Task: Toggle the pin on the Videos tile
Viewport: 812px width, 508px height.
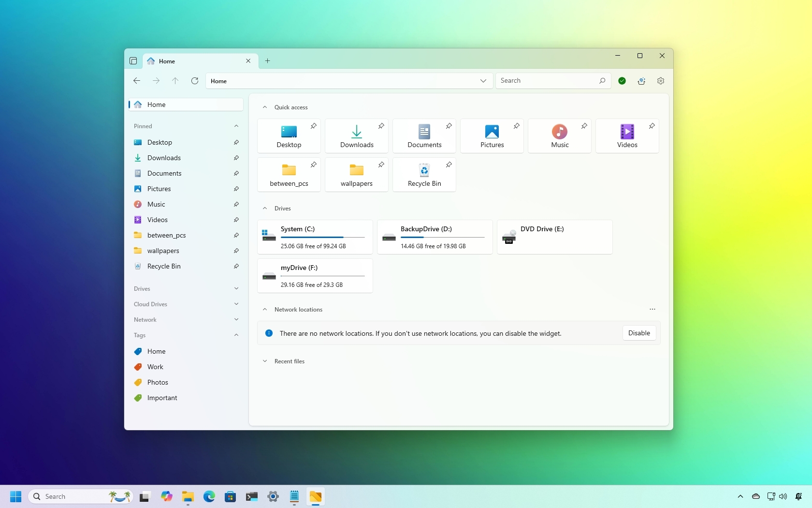Action: pyautogui.click(x=652, y=126)
